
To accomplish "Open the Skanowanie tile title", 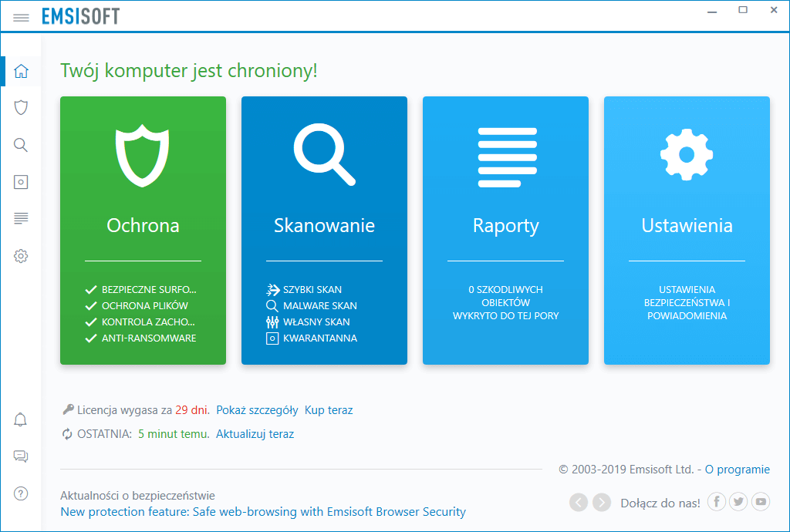I will [x=325, y=225].
